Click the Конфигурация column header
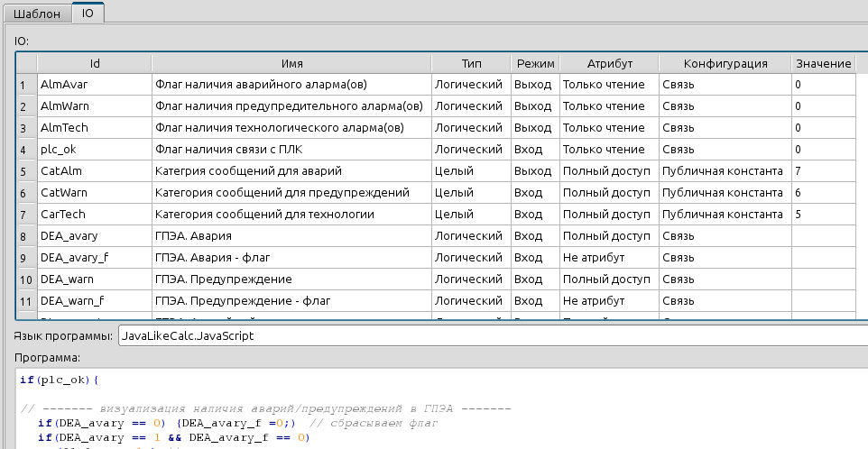This screenshot has height=449, width=868. tap(725, 63)
